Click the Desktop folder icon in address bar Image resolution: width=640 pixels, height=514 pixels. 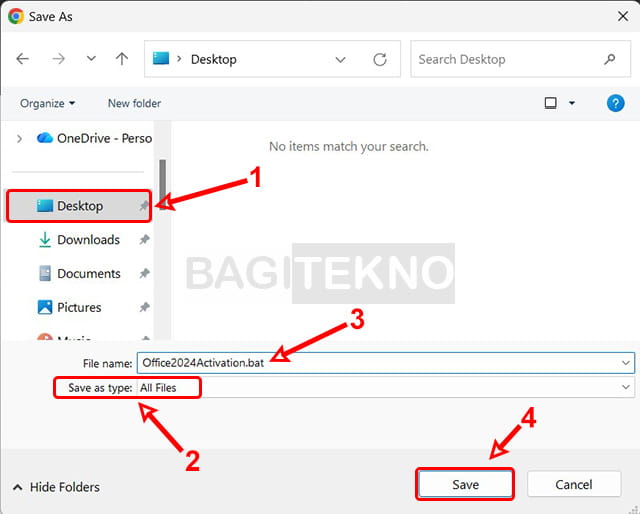click(x=161, y=58)
